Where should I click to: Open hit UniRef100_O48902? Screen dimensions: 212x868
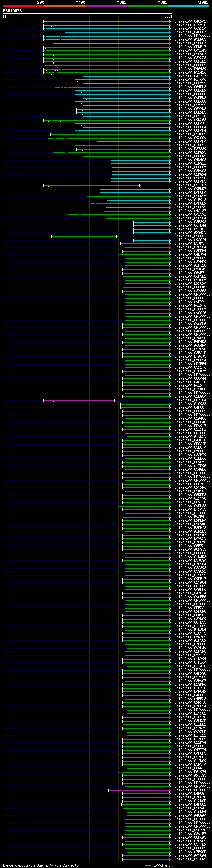tap(190, 22)
